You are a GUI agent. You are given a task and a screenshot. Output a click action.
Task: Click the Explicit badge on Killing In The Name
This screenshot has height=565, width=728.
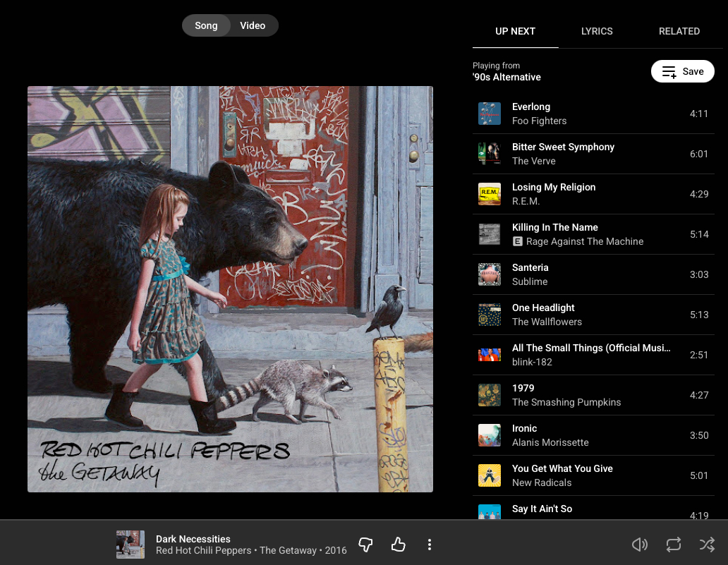[518, 241]
